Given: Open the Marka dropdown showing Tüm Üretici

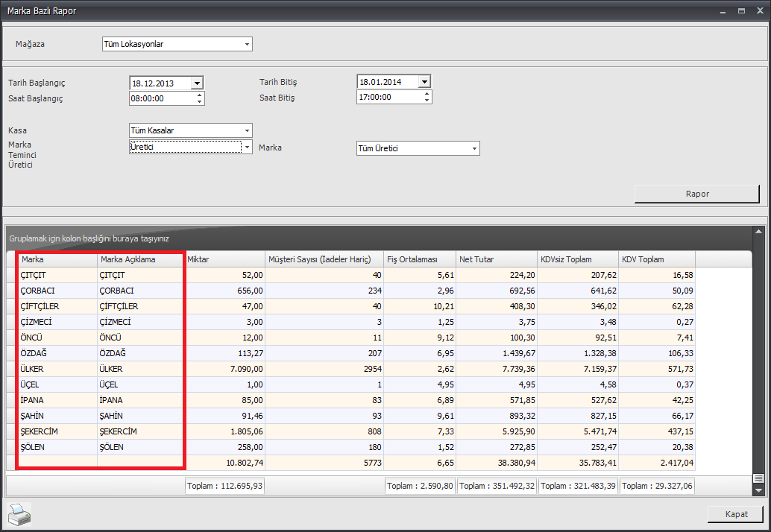Looking at the screenshot, I should [474, 148].
